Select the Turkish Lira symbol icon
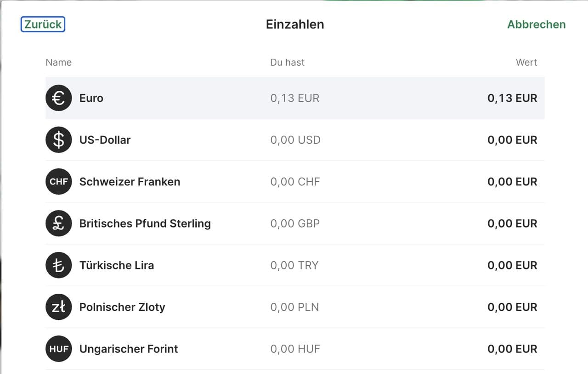This screenshot has height=374, width=588. click(59, 265)
